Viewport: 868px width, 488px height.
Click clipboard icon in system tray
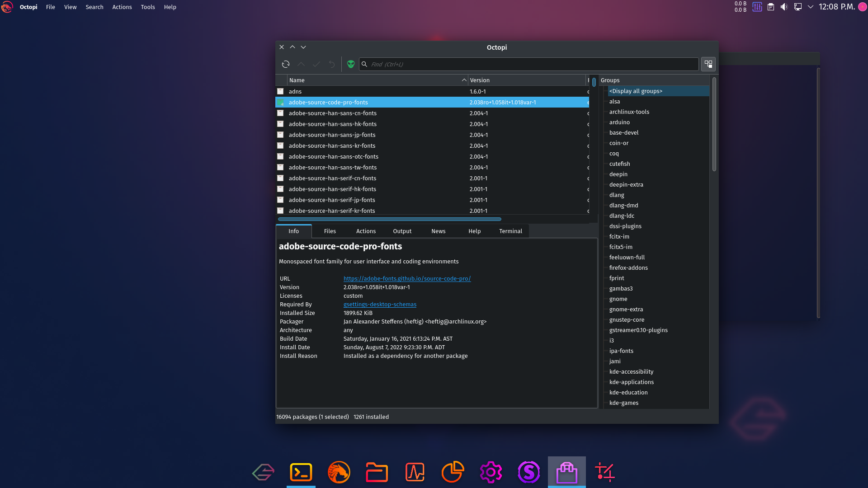pos(771,7)
